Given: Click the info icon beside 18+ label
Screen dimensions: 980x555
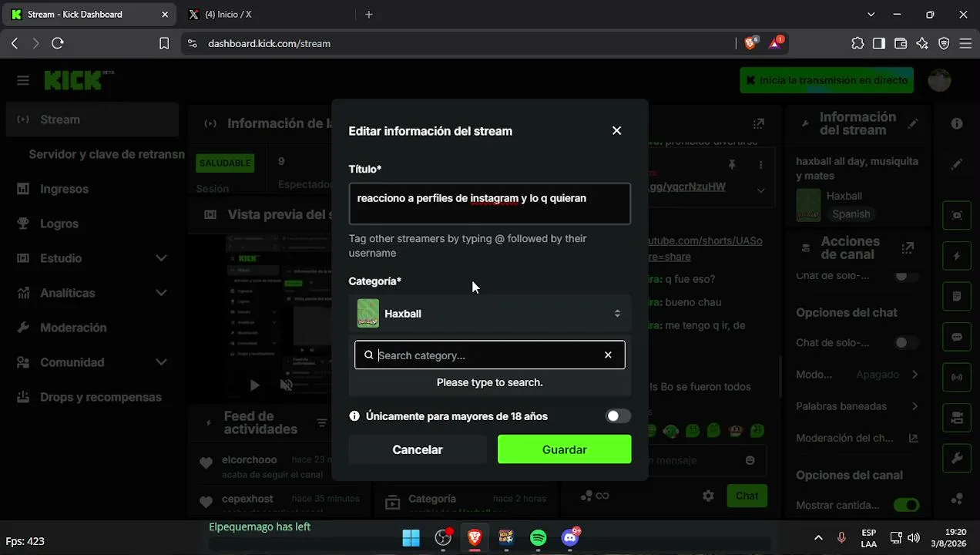Looking at the screenshot, I should [x=354, y=416].
